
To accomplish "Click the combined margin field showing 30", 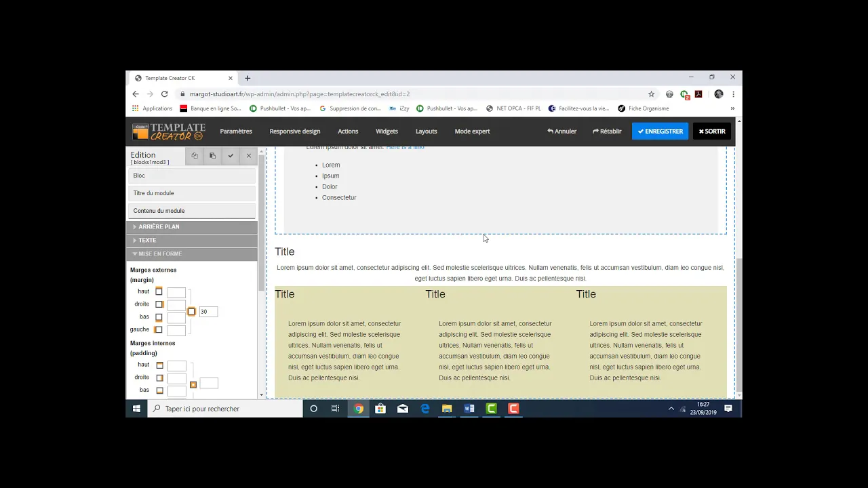I will [x=208, y=312].
